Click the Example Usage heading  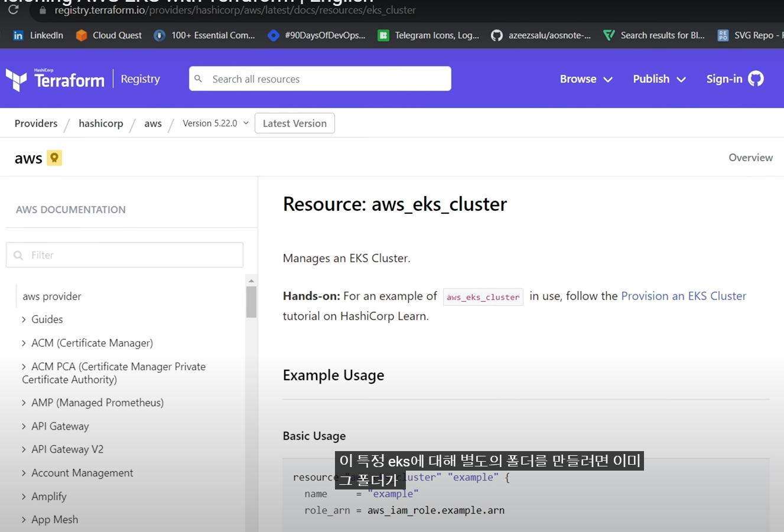[333, 375]
